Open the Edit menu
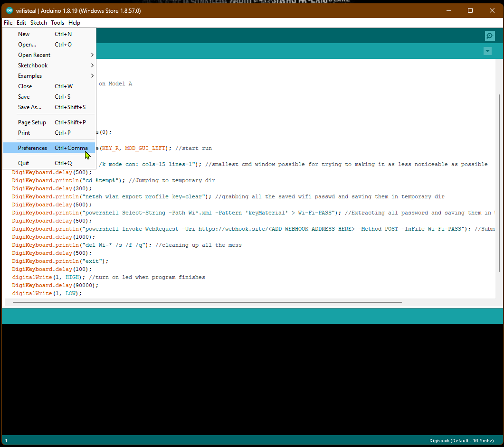The width and height of the screenshot is (504, 447). click(21, 22)
